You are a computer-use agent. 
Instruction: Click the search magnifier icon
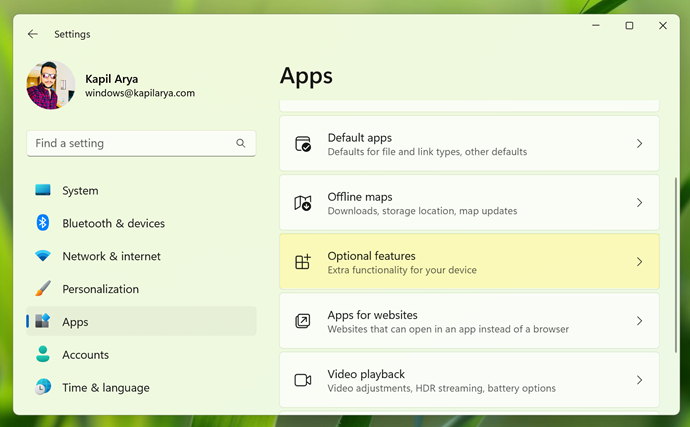[x=240, y=143]
